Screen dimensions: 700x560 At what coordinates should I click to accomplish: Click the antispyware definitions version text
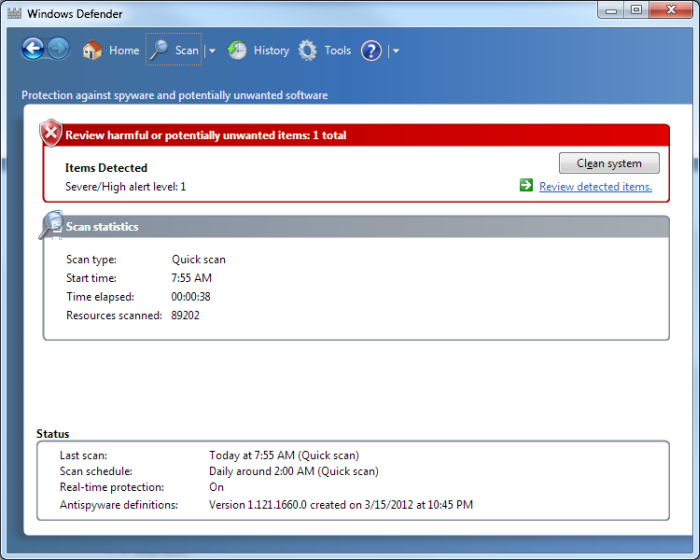pos(341,505)
